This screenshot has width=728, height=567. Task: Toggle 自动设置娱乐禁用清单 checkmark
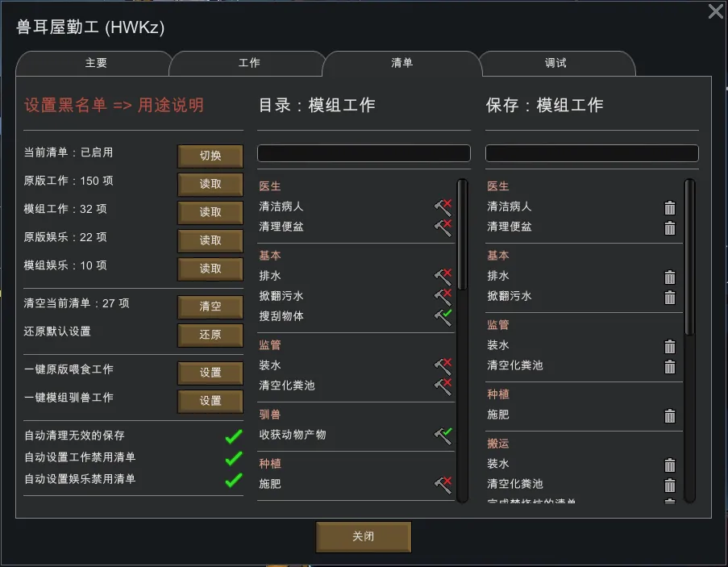(x=234, y=480)
